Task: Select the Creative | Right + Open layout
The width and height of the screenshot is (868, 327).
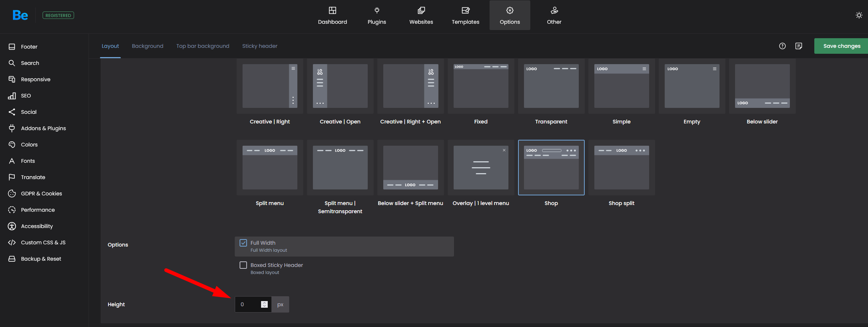Action: click(411, 86)
